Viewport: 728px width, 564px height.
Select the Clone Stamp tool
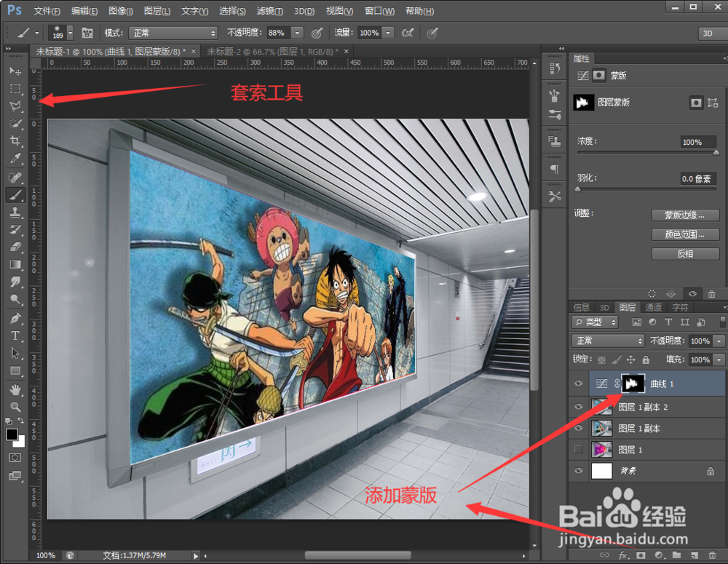click(x=15, y=213)
